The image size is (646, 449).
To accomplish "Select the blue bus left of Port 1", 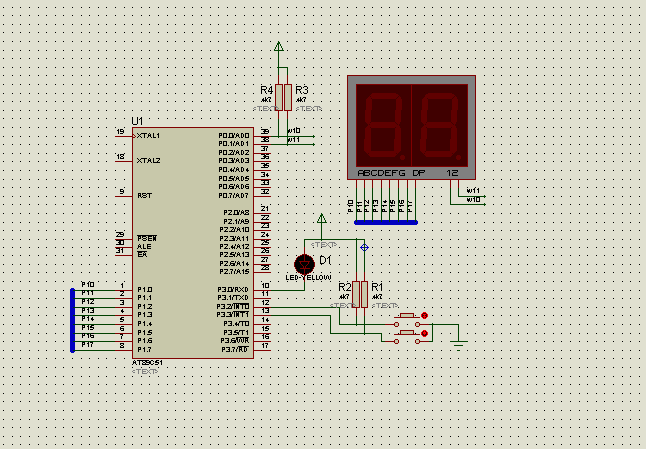I will click(x=73, y=320).
